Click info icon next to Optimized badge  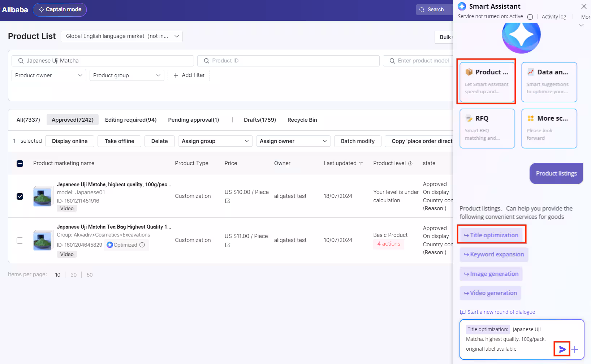coord(142,245)
